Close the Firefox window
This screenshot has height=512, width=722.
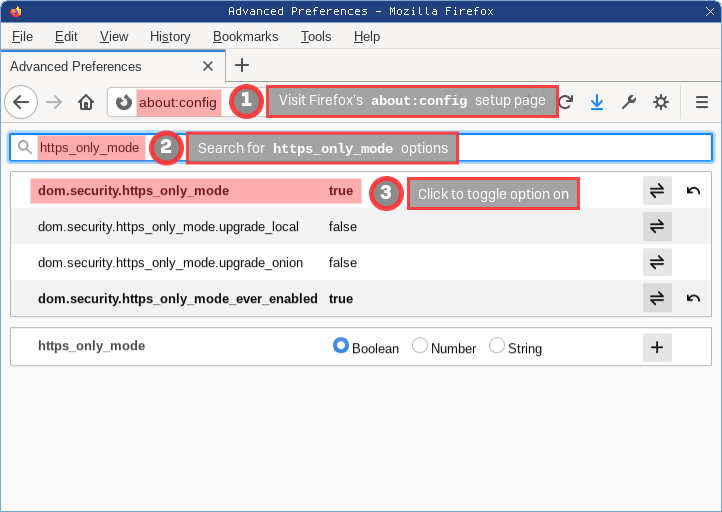point(710,12)
